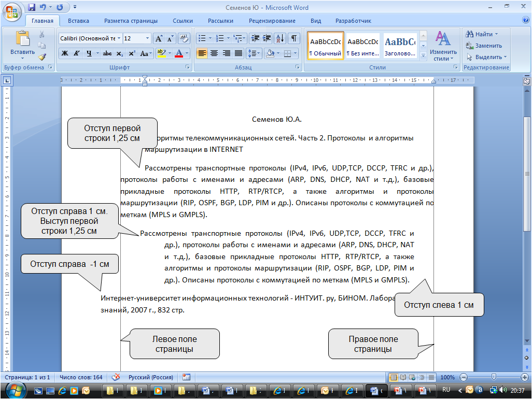Screen dimensions: 532x399
Task: Open the Разметка страницы tab
Action: click(131, 21)
